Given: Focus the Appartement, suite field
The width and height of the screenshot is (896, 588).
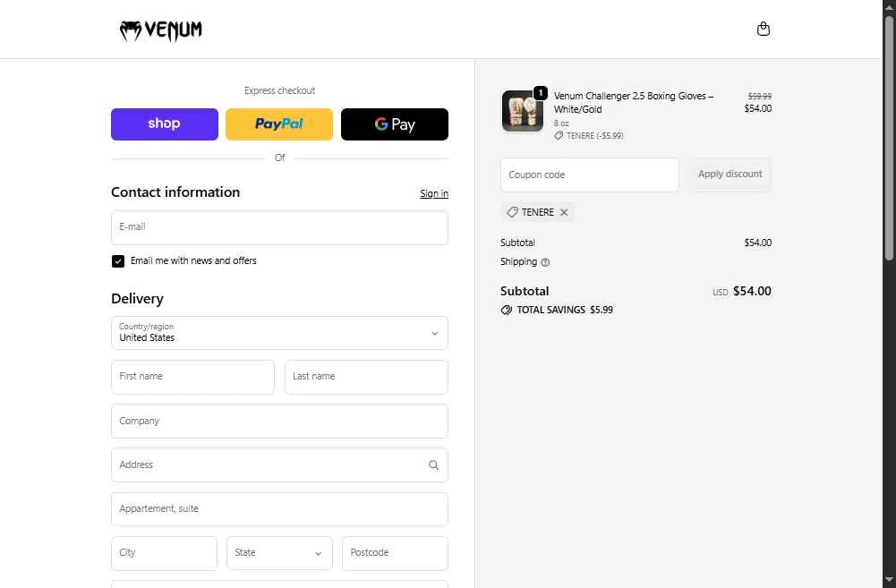Looking at the screenshot, I should [279, 509].
